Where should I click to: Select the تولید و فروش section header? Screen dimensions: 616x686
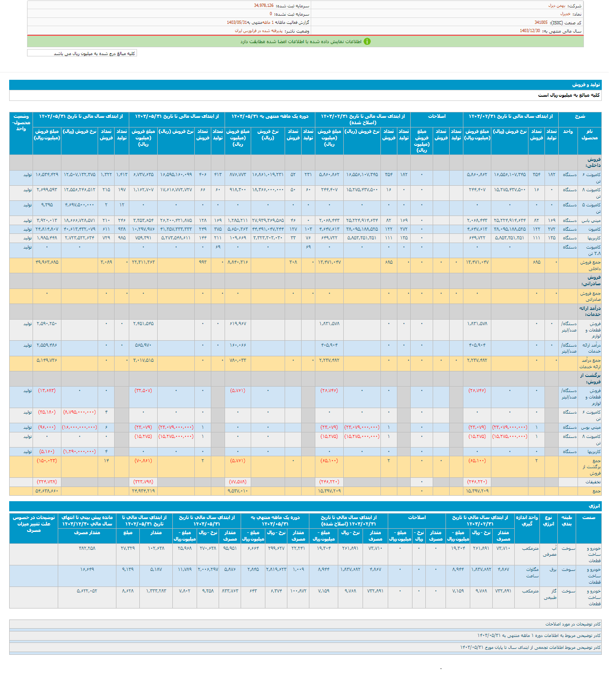click(586, 85)
